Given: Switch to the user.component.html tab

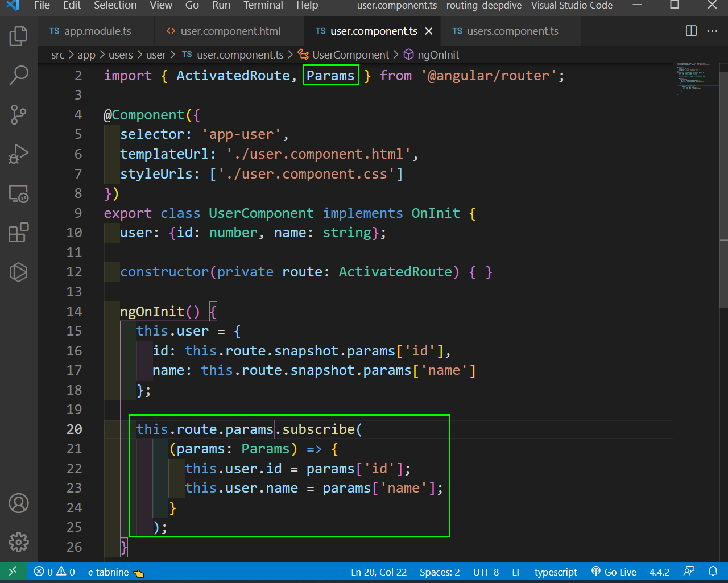Looking at the screenshot, I should point(229,31).
